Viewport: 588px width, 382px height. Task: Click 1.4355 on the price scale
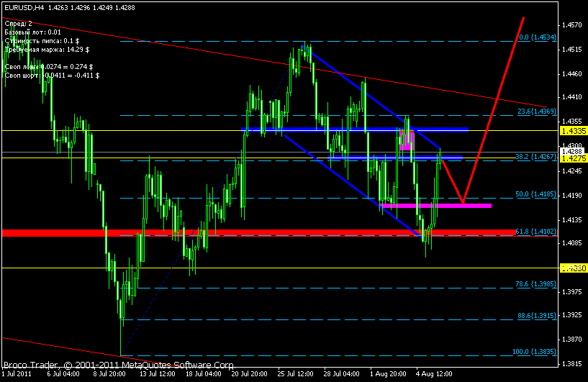click(x=572, y=122)
